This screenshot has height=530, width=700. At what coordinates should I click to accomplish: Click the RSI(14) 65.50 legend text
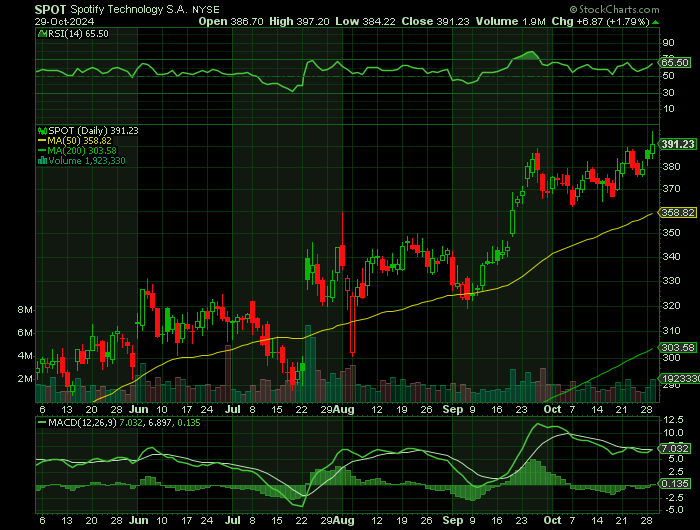tap(78, 34)
